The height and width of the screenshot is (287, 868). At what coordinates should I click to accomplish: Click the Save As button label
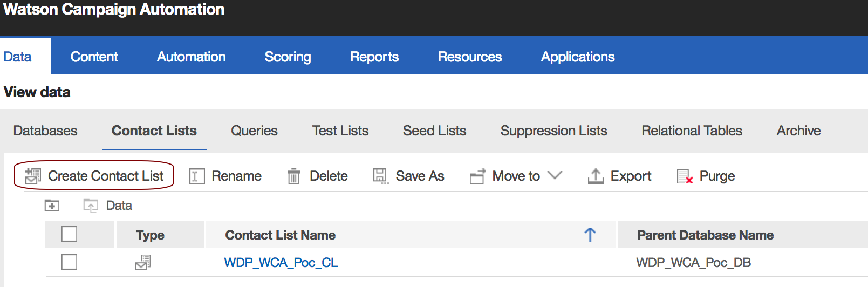pos(420,176)
